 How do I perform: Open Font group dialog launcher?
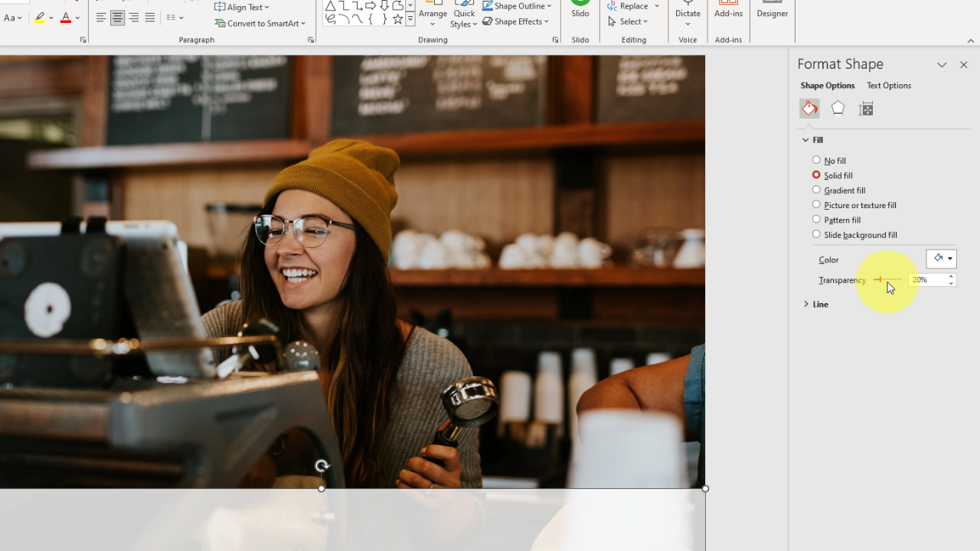click(83, 40)
